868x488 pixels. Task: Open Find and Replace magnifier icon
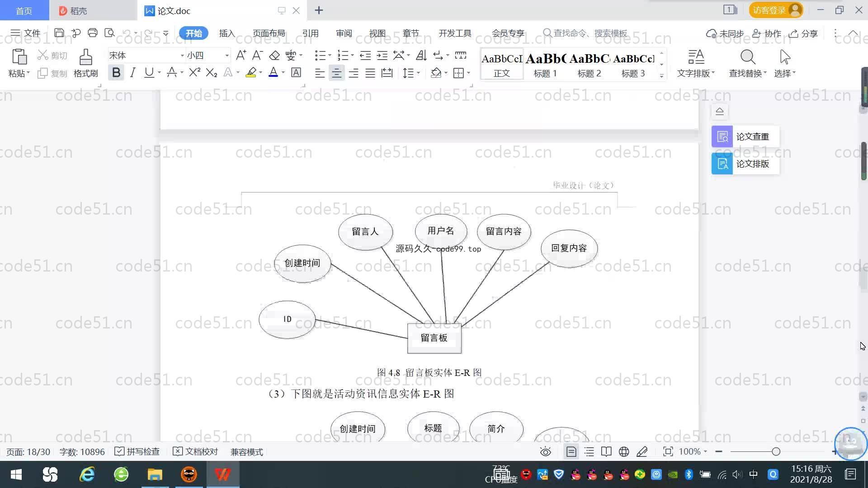click(x=748, y=57)
